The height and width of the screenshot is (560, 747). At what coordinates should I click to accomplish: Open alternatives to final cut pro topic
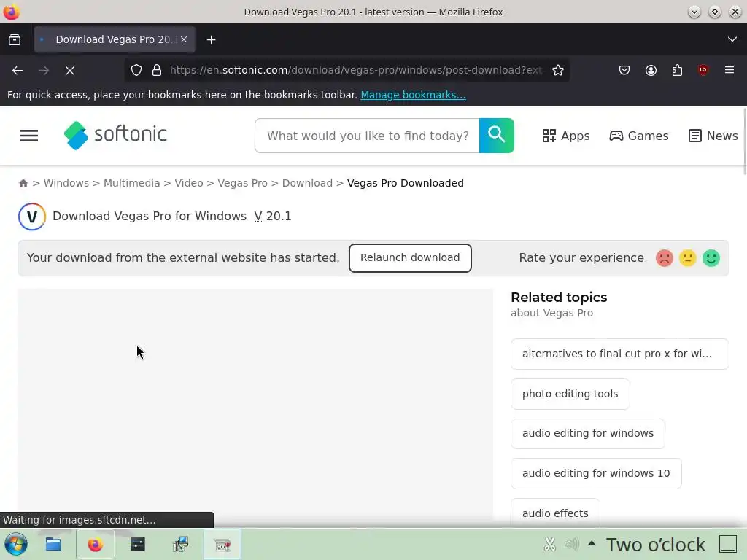tap(620, 354)
